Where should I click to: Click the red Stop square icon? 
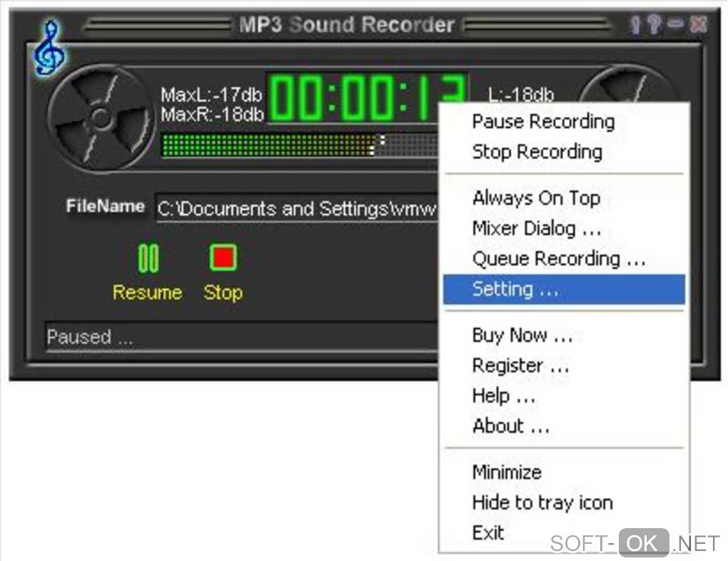pyautogui.click(x=223, y=257)
